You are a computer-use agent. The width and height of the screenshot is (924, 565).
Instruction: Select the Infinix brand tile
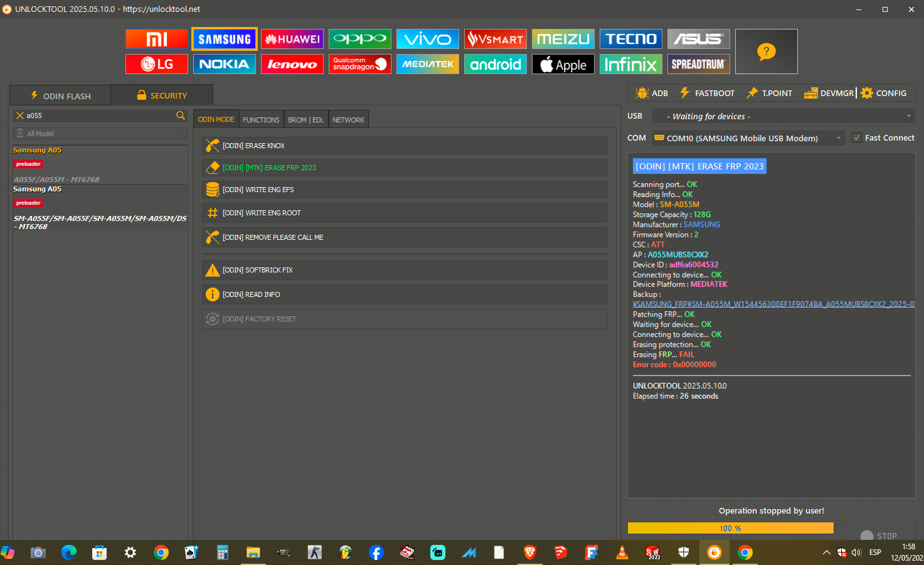pos(631,64)
